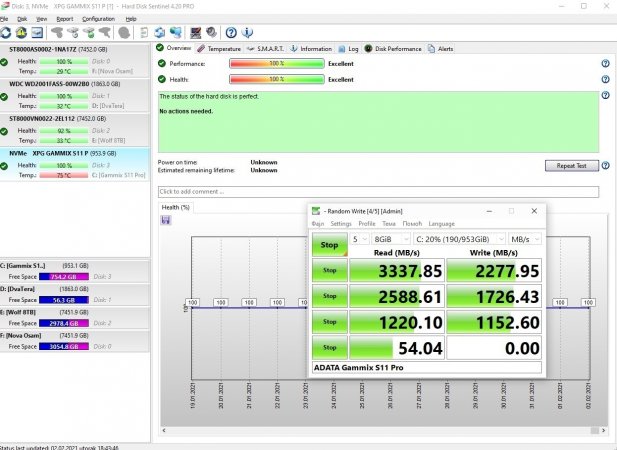Click the graph scrollbar right arrow
The width and height of the screenshot is (617, 450).
(x=603, y=430)
